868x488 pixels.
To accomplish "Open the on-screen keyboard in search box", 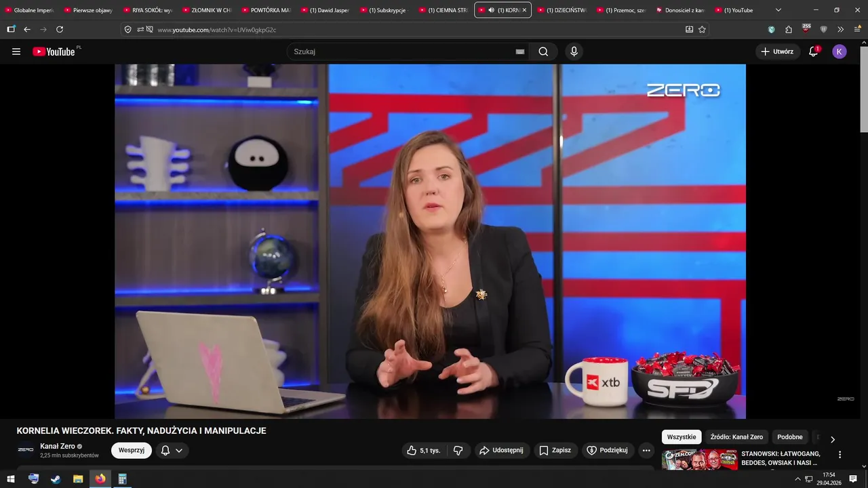I will pos(520,52).
